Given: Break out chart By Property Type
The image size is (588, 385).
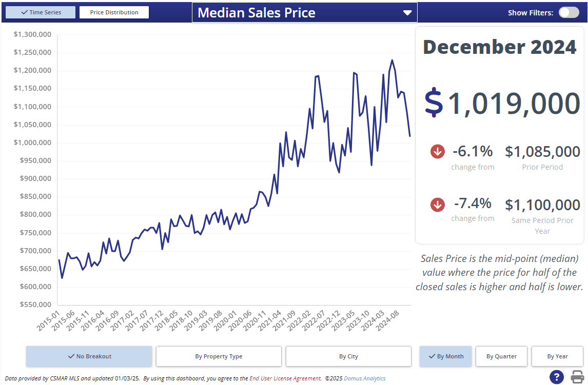Looking at the screenshot, I should pos(219,356).
